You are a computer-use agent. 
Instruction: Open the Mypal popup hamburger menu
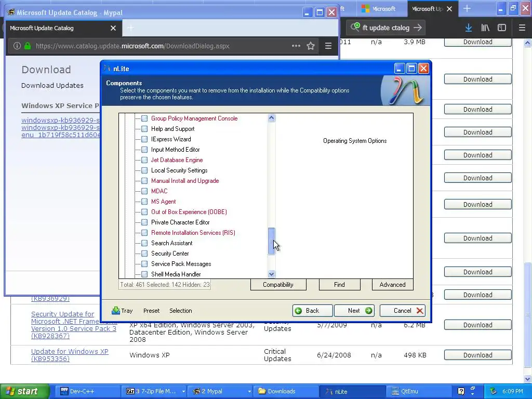(x=328, y=46)
